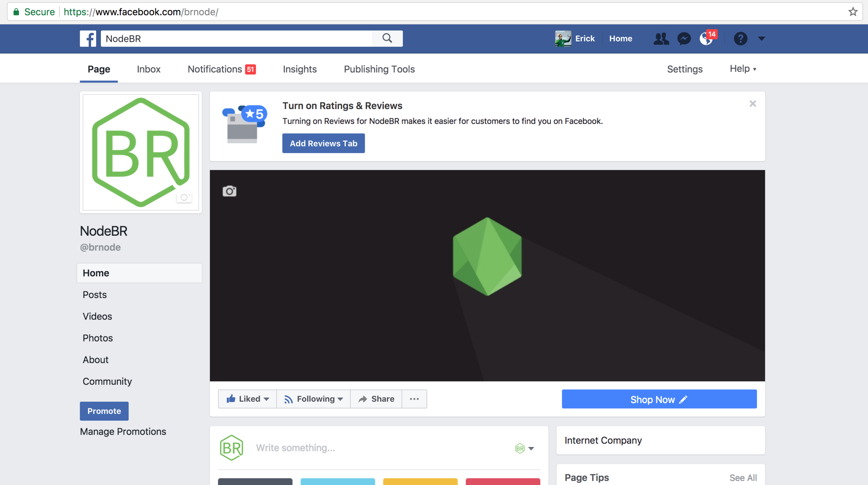This screenshot has width=868, height=485.
Task: Open the Publishing Tools tab
Action: (379, 69)
